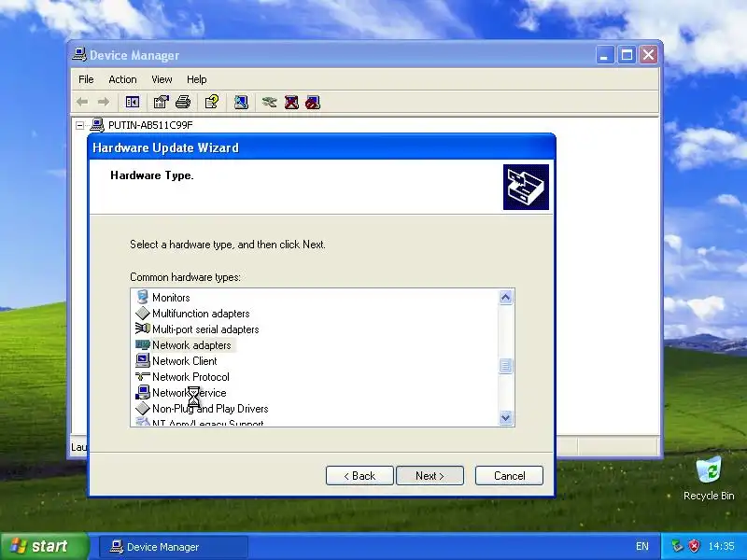Select Multifunction adapters hardware type

click(x=201, y=314)
